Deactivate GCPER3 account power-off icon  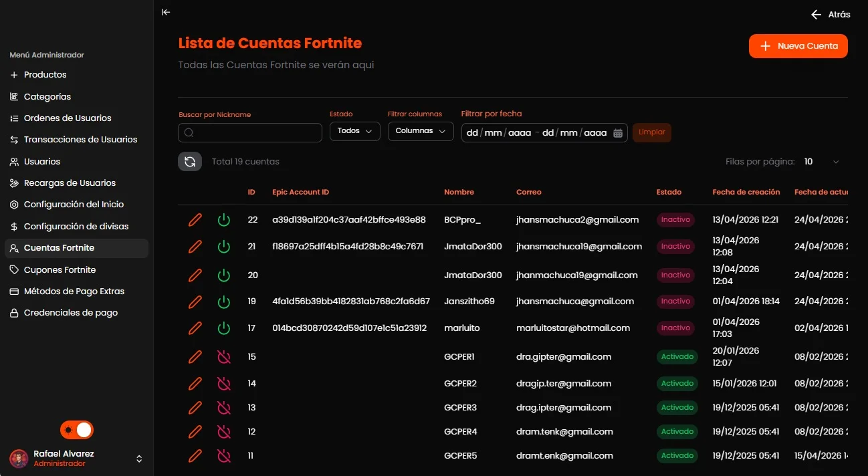tap(224, 408)
